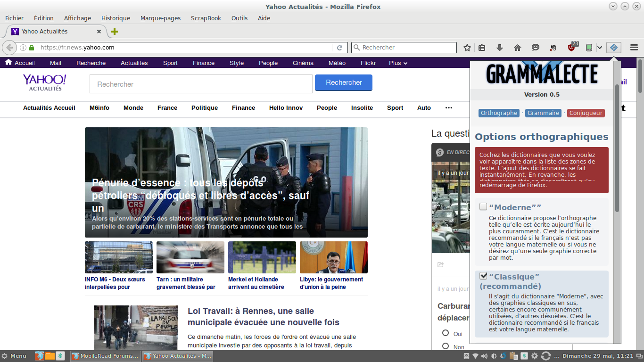Click the Yahoo Actualités logo
644x362 pixels.
click(45, 82)
